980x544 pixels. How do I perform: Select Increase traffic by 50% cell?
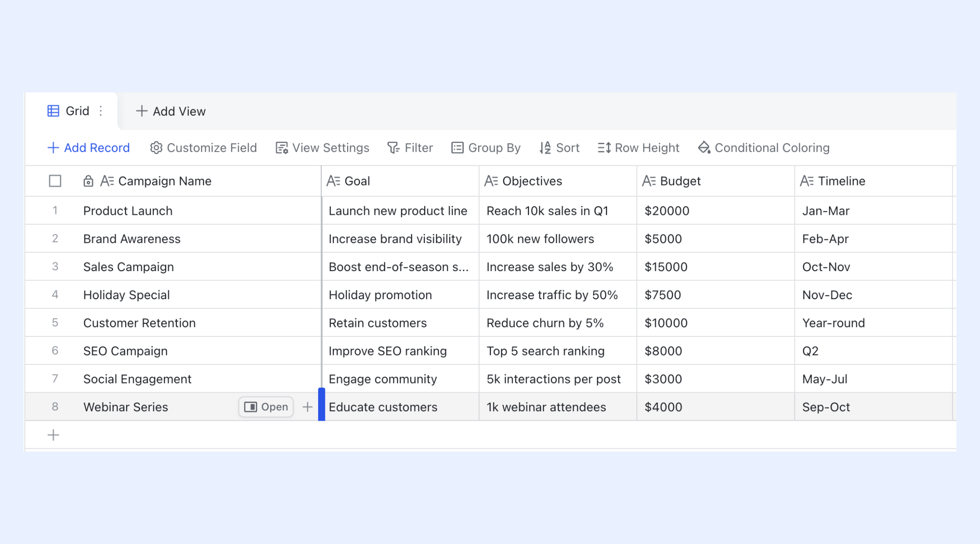[558, 295]
